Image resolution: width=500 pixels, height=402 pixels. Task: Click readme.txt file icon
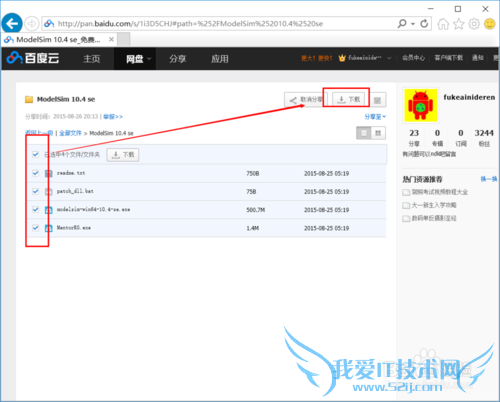coord(49,173)
